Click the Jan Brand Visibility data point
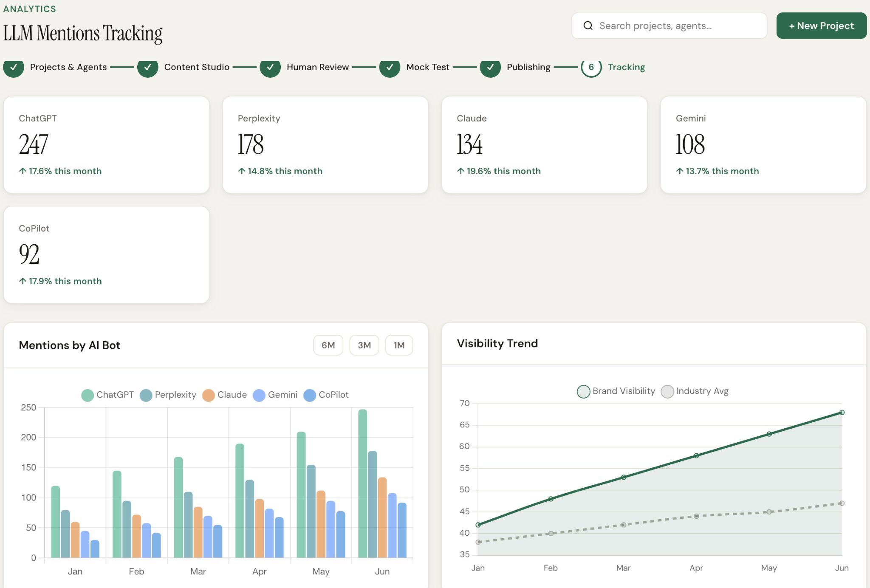The image size is (870, 588). pyautogui.click(x=478, y=525)
